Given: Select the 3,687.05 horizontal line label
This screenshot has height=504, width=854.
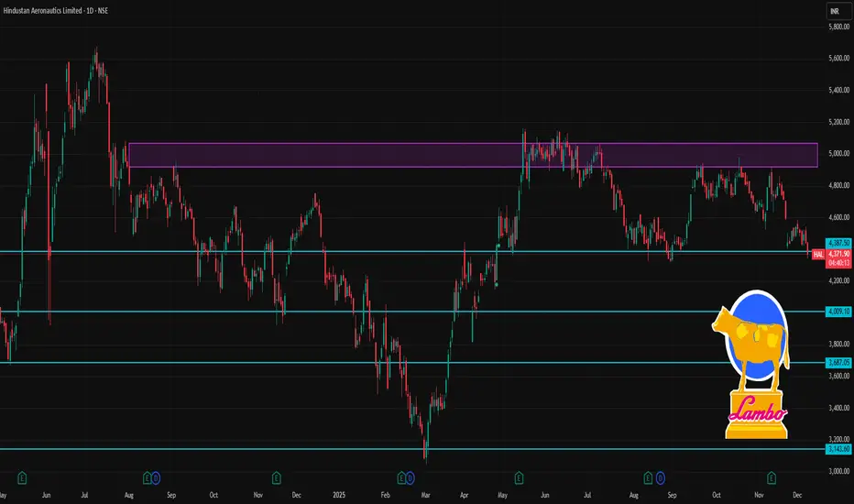Looking at the screenshot, I should 838,362.
